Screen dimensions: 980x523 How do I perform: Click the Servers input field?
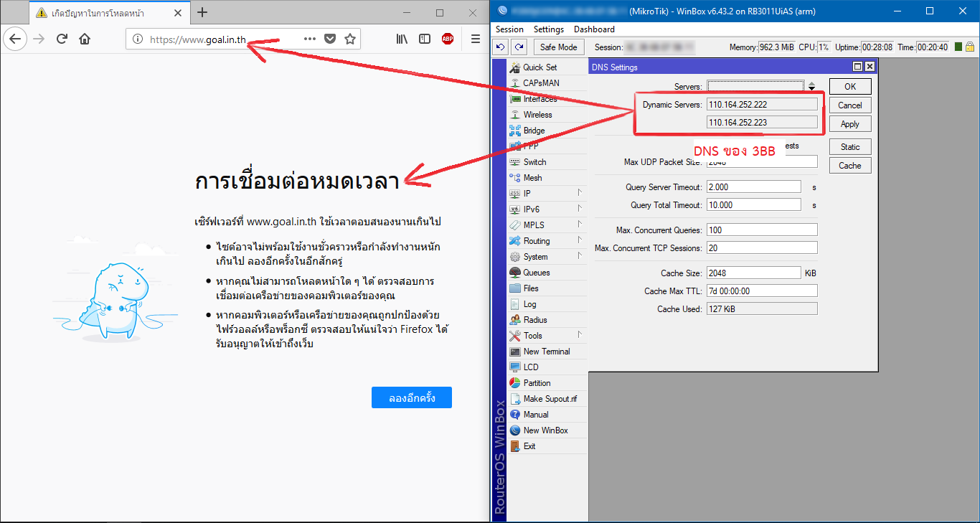[755, 86]
